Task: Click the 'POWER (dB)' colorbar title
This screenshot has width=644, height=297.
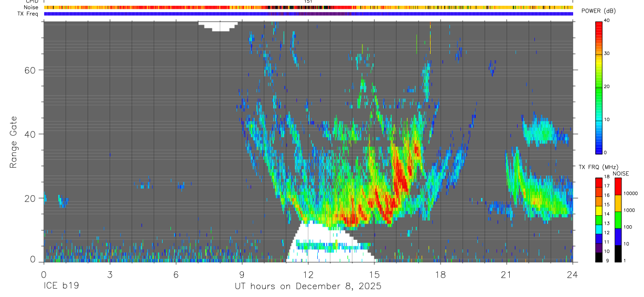Action: click(x=598, y=12)
